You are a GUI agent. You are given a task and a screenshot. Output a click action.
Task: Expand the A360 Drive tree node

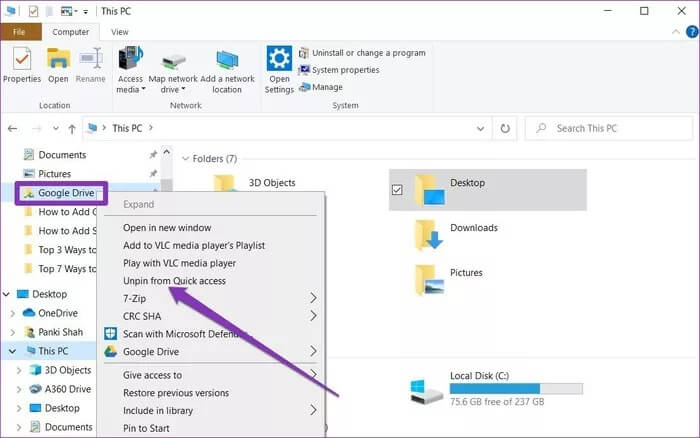click(19, 389)
